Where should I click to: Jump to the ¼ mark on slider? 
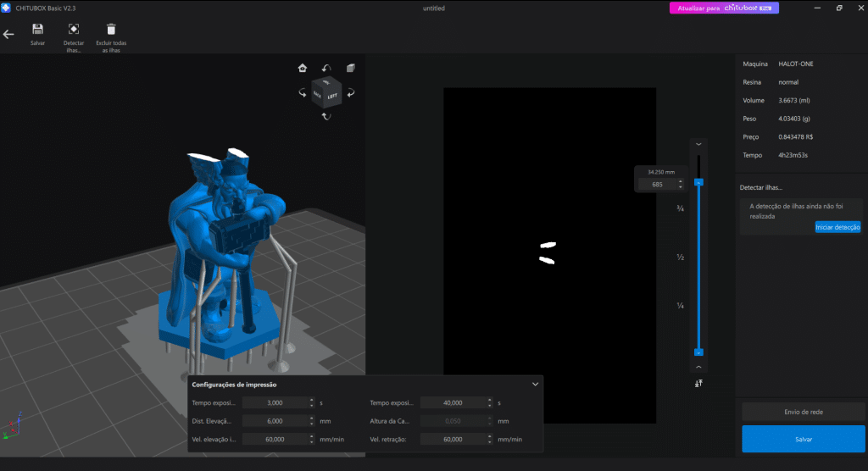point(681,306)
